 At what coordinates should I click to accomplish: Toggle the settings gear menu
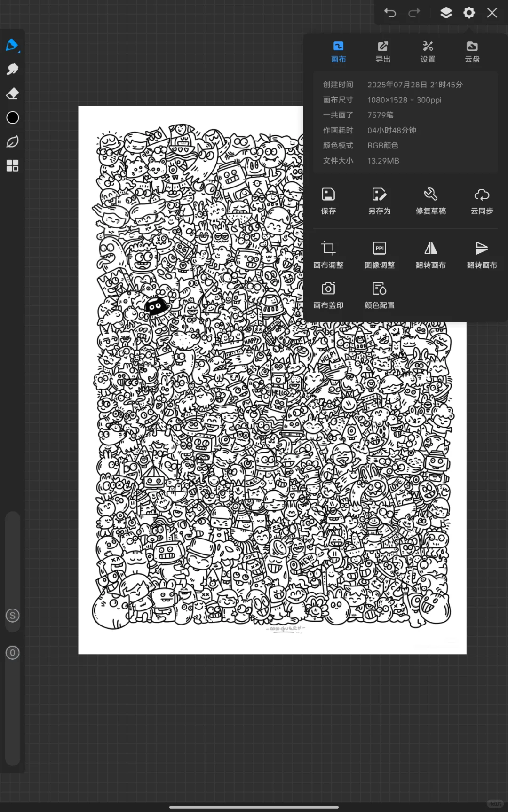469,13
